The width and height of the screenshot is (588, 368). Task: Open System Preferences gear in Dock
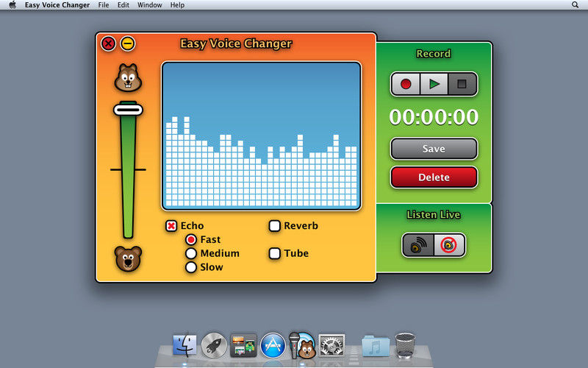click(331, 345)
